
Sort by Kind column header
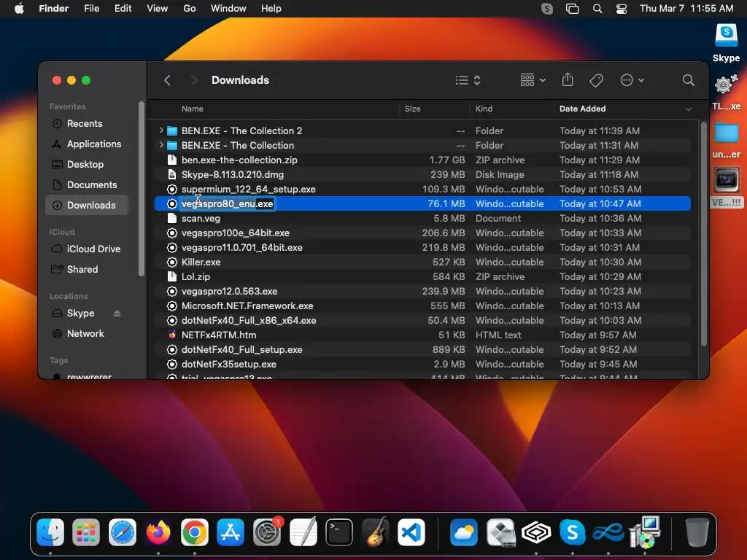click(484, 109)
